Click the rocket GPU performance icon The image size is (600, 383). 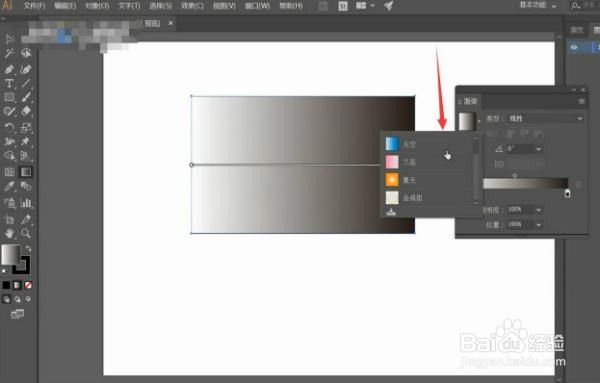(x=389, y=6)
